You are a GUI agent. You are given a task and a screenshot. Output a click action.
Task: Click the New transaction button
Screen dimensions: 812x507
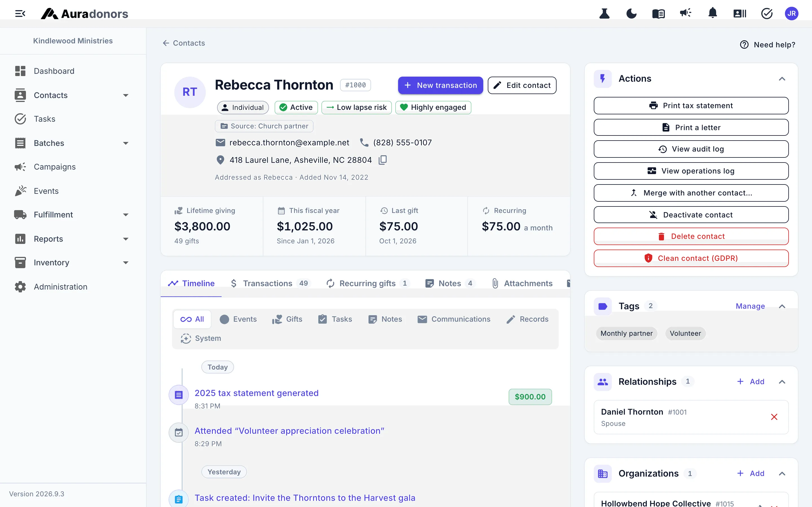click(x=440, y=85)
